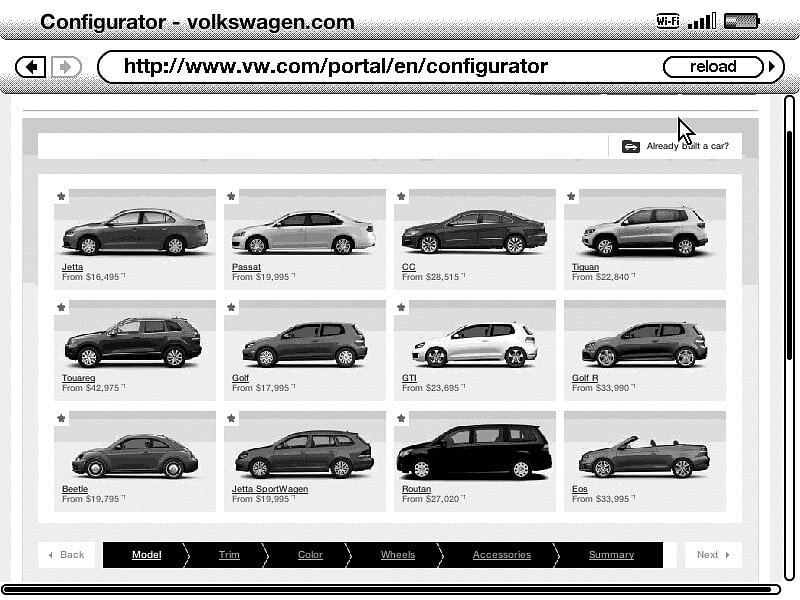The image size is (800, 600).
Task: Select the white GTI car thumbnail
Action: pos(475,343)
